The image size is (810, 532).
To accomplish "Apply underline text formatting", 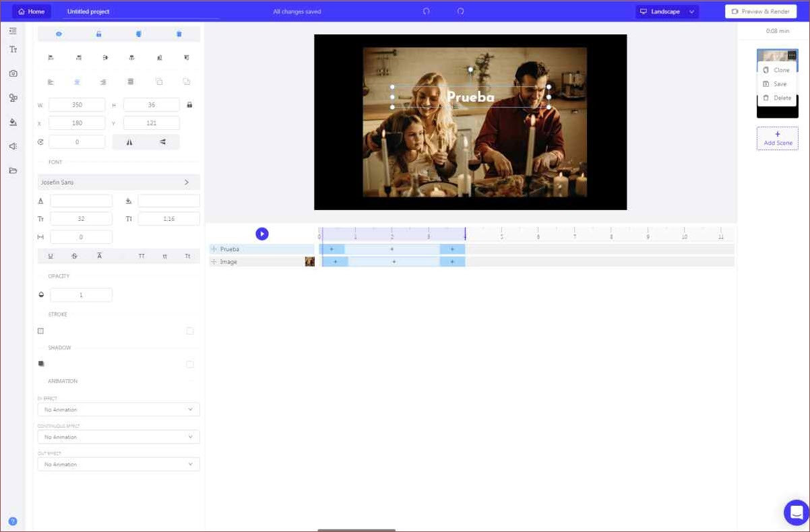I will (50, 256).
